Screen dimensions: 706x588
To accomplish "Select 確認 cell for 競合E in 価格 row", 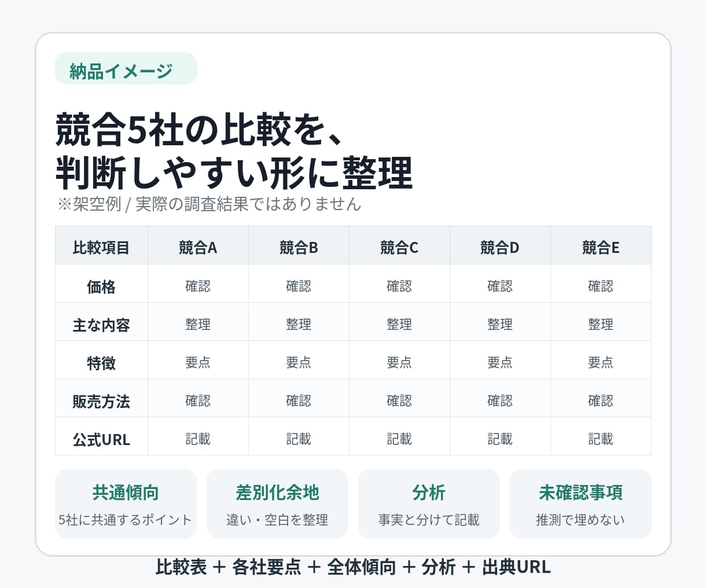I will coord(601,284).
